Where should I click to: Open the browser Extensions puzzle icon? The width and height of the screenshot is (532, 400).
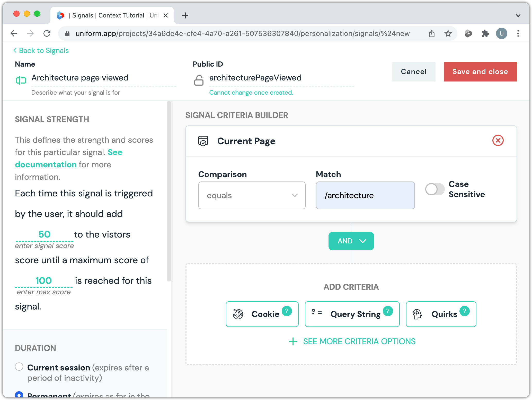coord(485,34)
